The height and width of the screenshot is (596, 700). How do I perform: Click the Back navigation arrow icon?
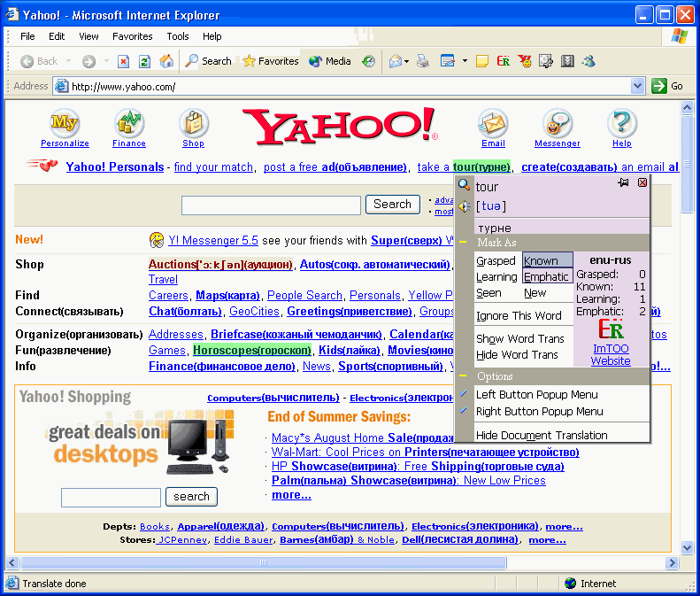tap(27, 61)
